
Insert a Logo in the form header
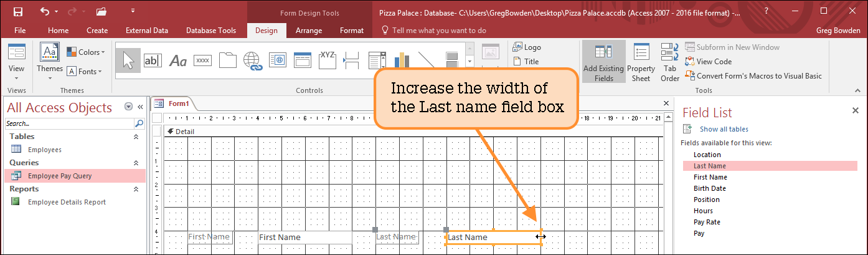[x=527, y=47]
